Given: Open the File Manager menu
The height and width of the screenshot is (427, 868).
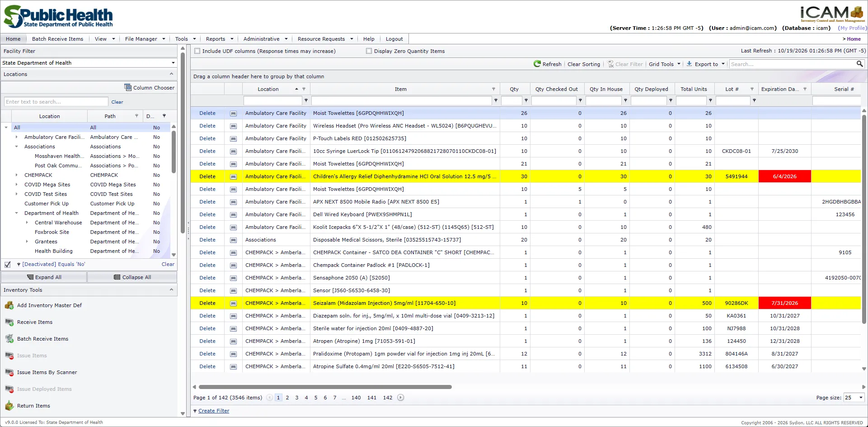Looking at the screenshot, I should point(145,39).
